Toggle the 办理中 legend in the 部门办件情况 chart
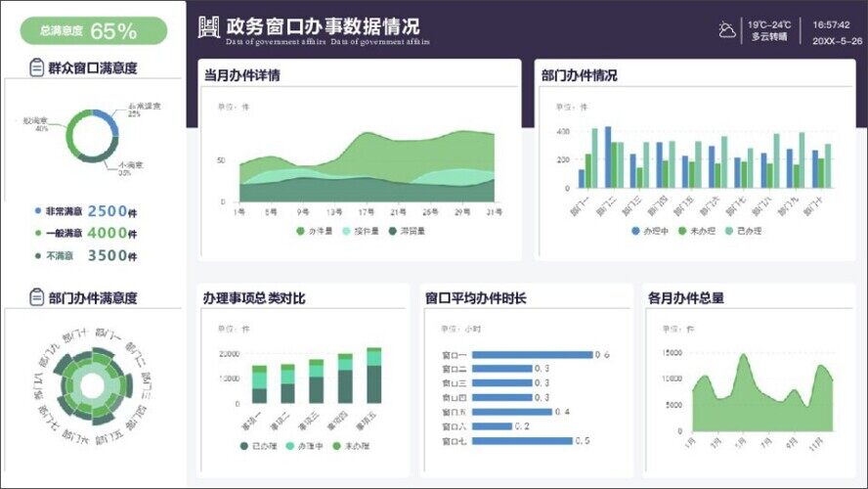 [649, 232]
